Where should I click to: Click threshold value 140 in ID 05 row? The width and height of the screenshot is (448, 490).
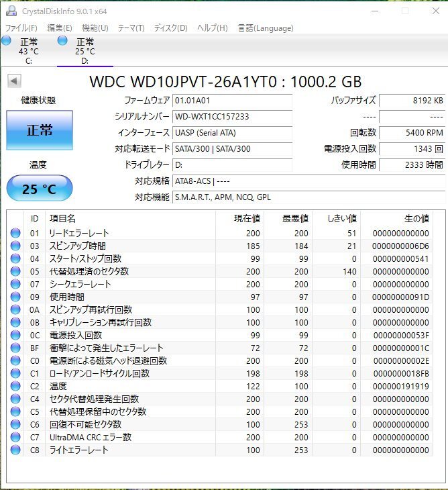pyautogui.click(x=349, y=272)
